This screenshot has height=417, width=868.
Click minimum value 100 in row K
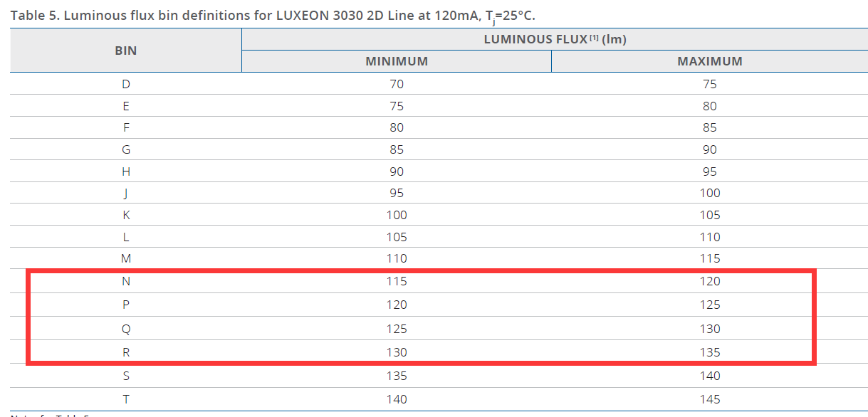[397, 215]
